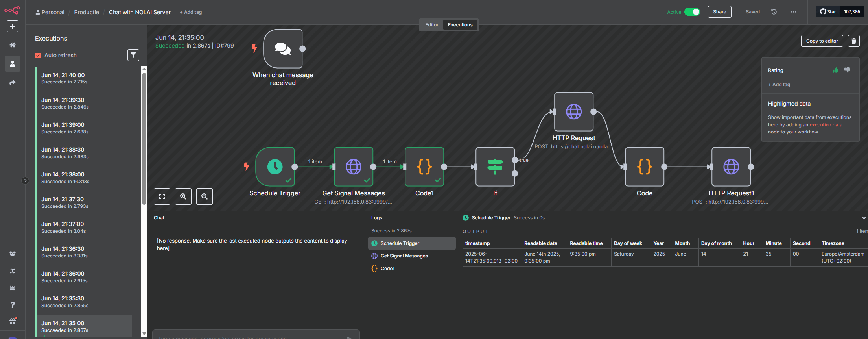
Task: Open the Personal user icon in sidebar
Action: click(13, 63)
